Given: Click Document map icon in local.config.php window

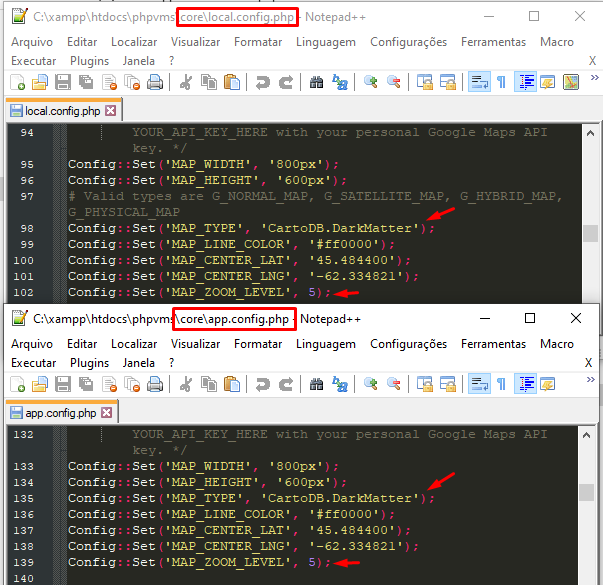Looking at the screenshot, I should 571,82.
